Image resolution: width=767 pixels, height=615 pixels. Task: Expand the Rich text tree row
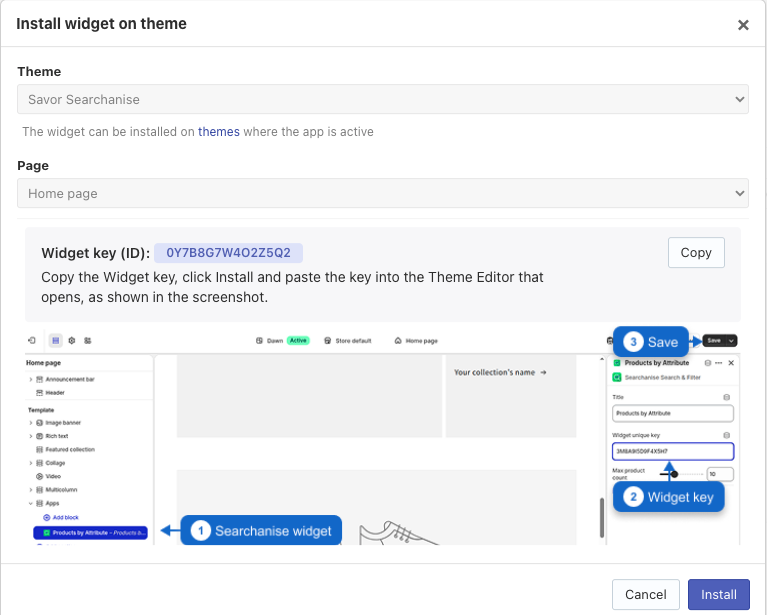click(31, 436)
